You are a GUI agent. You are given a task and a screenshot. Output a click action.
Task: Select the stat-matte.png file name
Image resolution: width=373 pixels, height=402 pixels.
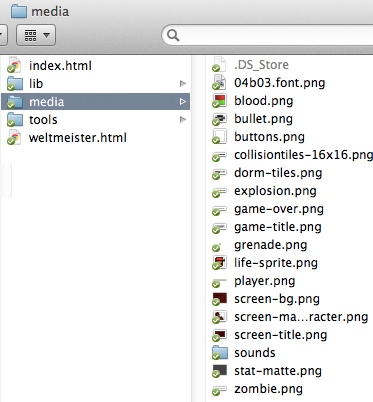click(278, 371)
